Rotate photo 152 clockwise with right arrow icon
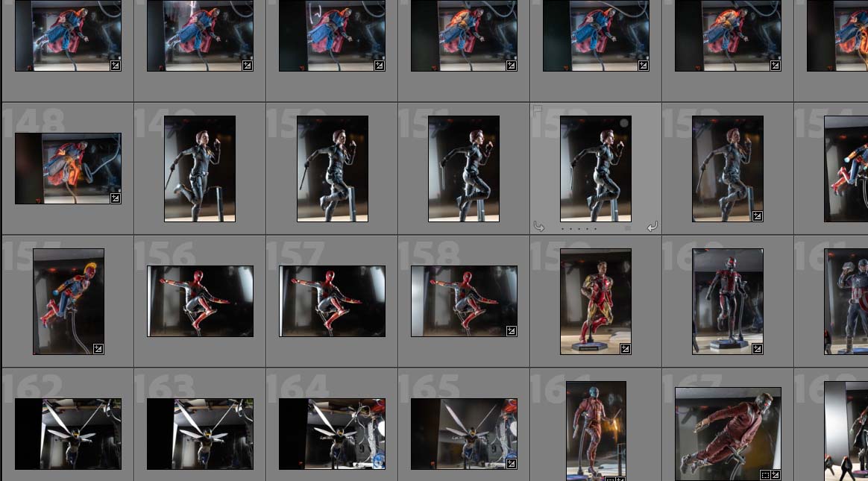The width and height of the screenshot is (868, 481). pos(652,227)
